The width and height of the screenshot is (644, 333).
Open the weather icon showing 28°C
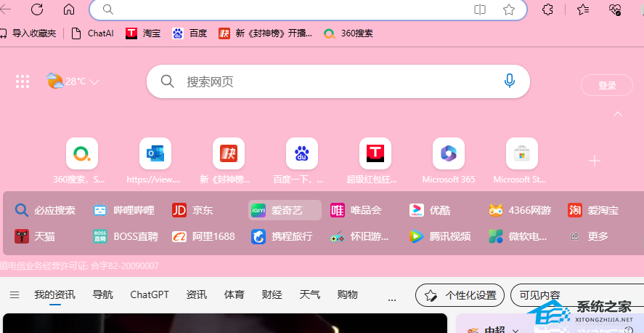[x=54, y=81]
